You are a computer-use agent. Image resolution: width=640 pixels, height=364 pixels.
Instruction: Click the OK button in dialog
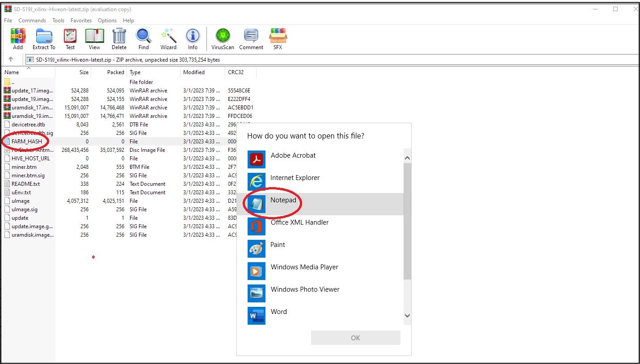[x=356, y=338]
